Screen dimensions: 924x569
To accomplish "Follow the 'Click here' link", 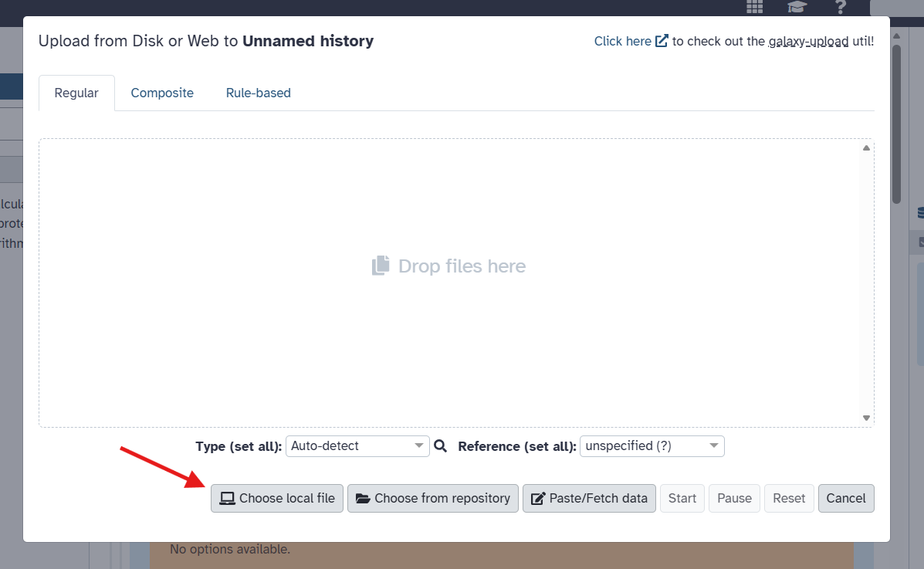I will point(622,41).
